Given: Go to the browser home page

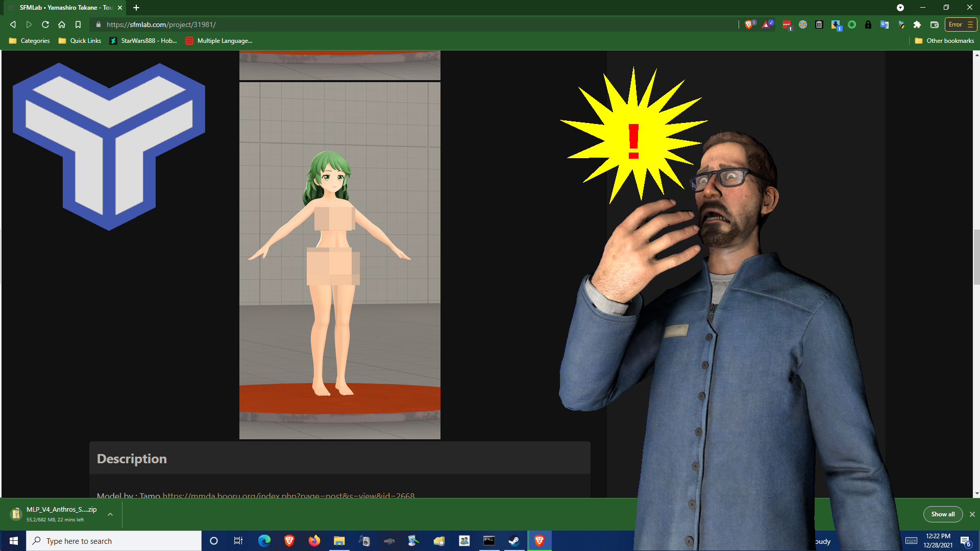Looking at the screenshot, I should coord(62,24).
